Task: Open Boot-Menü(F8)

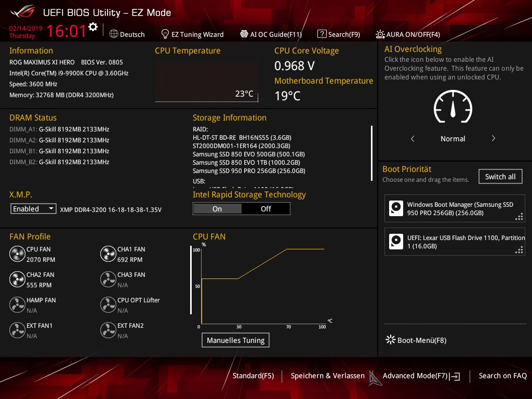Action: [x=416, y=340]
